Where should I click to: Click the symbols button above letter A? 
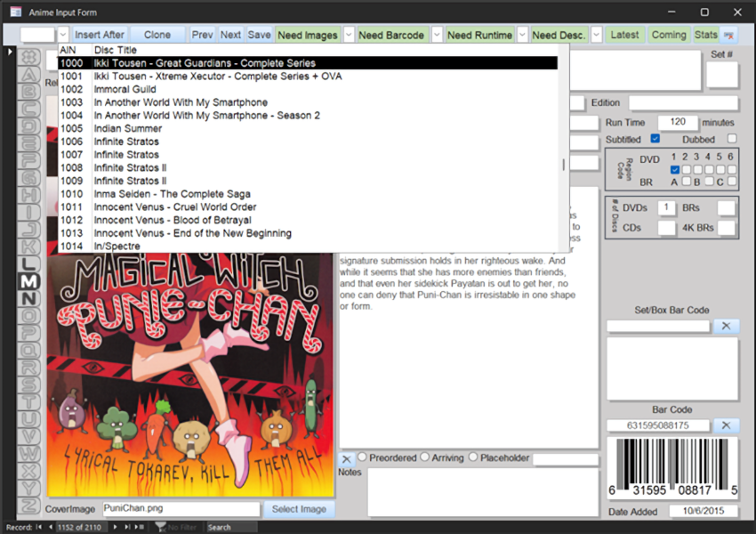click(28, 57)
